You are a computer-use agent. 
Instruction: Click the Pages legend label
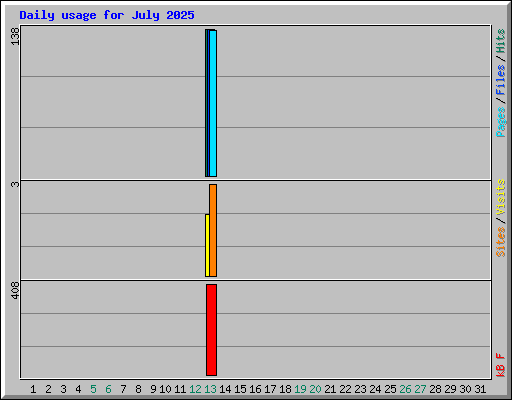click(501, 122)
